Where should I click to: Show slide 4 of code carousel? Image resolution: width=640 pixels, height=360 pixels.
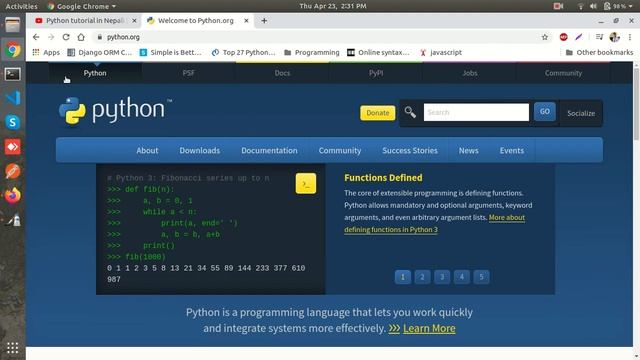pyautogui.click(x=462, y=277)
